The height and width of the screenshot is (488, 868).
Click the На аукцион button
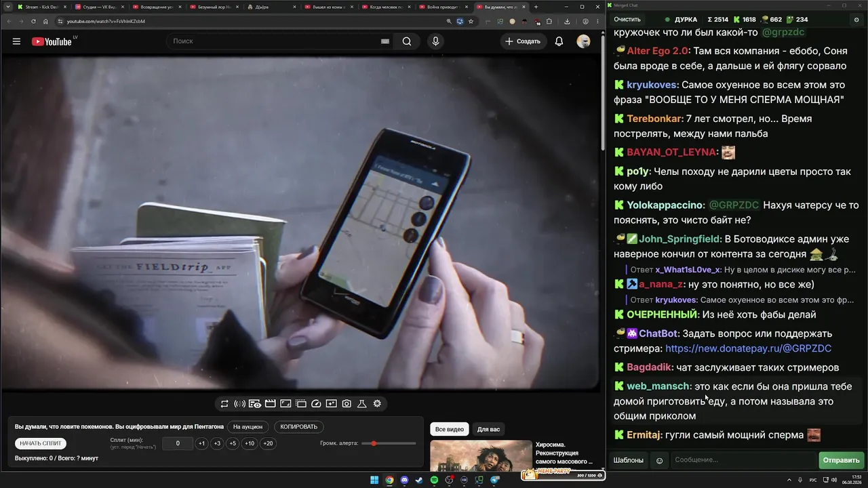tap(248, 427)
